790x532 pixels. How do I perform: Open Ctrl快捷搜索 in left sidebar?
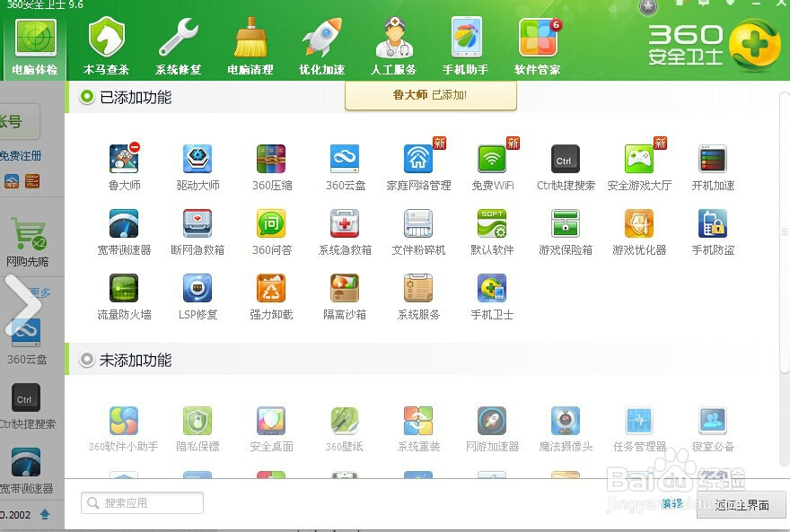click(x=27, y=406)
